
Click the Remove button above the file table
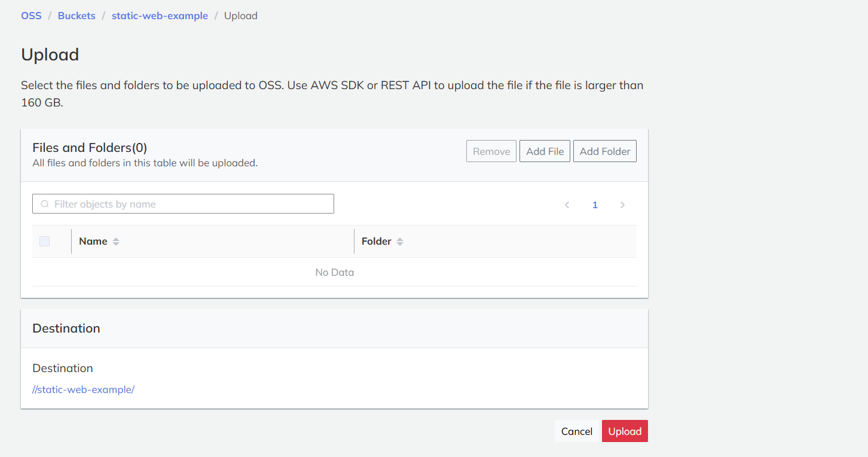point(491,151)
